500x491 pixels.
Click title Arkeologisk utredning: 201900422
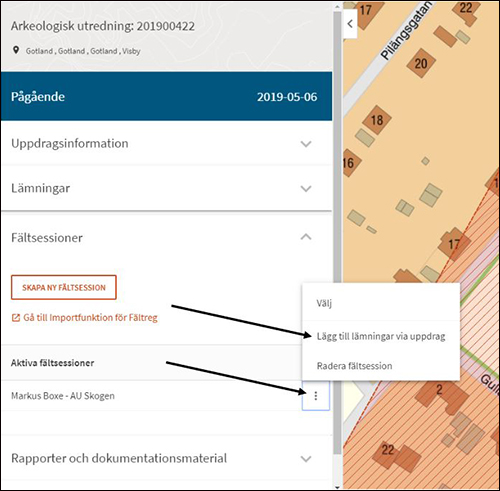tap(103, 26)
